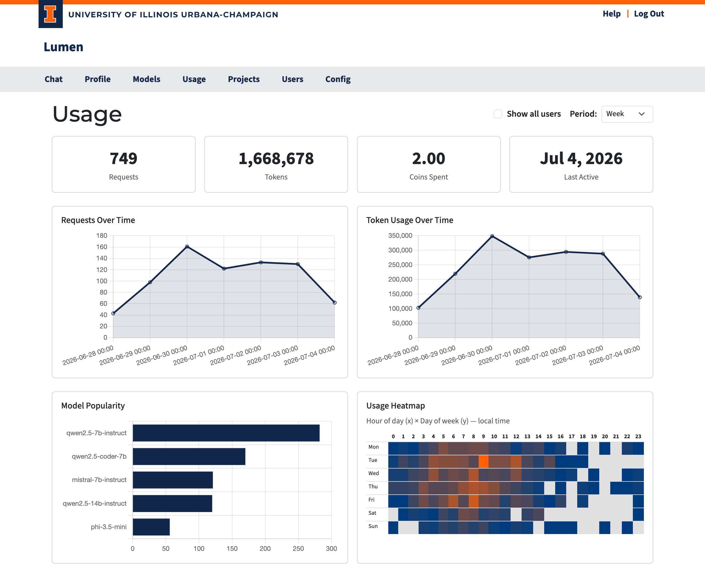Click the Model Popularity heading
This screenshot has width=705, height=588.
[x=93, y=406]
